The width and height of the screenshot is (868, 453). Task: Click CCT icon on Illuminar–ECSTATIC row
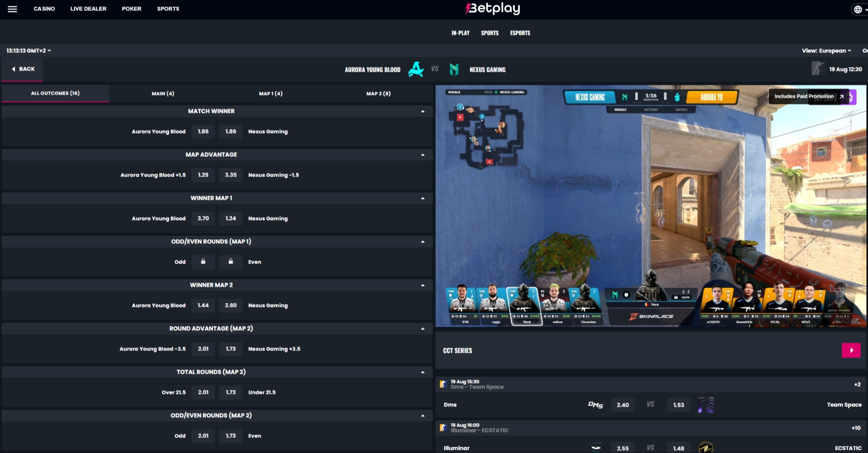[443, 428]
